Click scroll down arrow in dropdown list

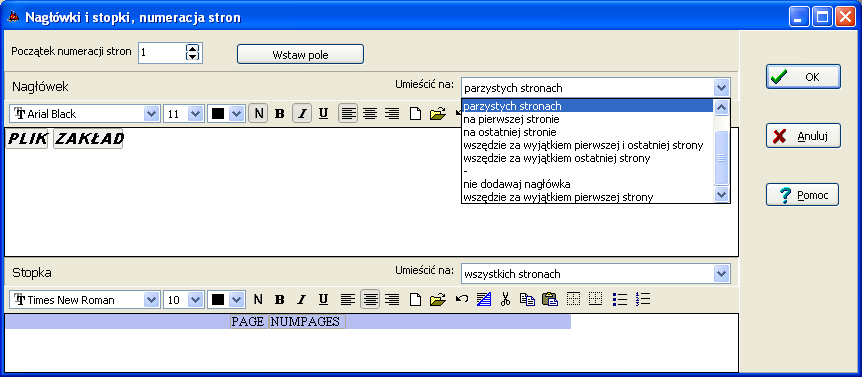(721, 194)
